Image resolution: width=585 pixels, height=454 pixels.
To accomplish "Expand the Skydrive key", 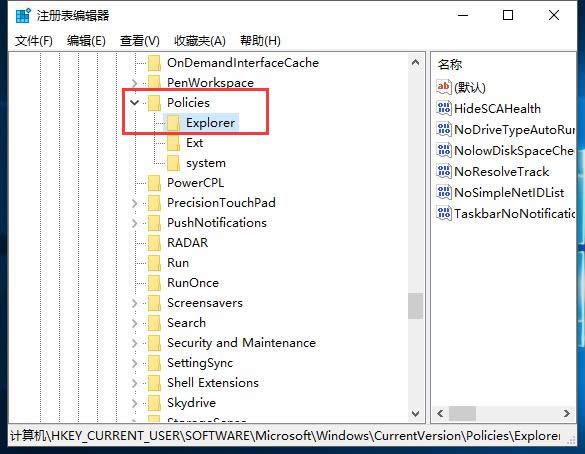I will click(134, 403).
